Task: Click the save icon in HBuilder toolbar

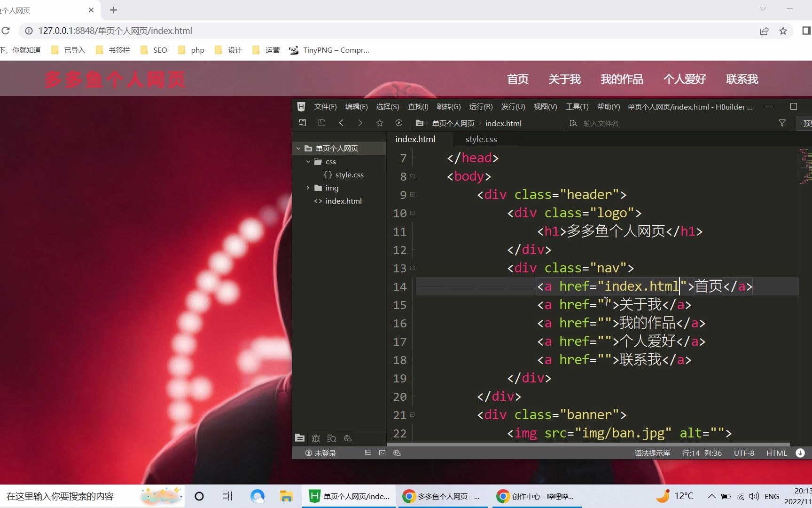Action: [x=322, y=123]
